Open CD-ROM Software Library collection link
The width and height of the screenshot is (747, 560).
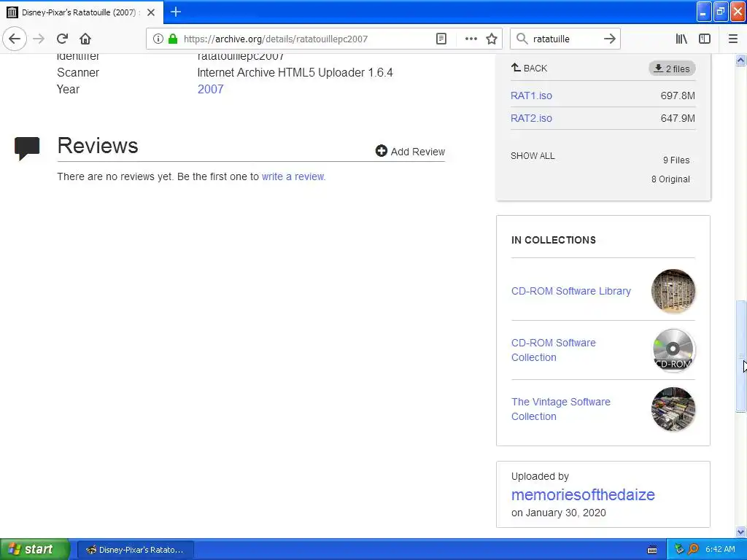point(570,291)
